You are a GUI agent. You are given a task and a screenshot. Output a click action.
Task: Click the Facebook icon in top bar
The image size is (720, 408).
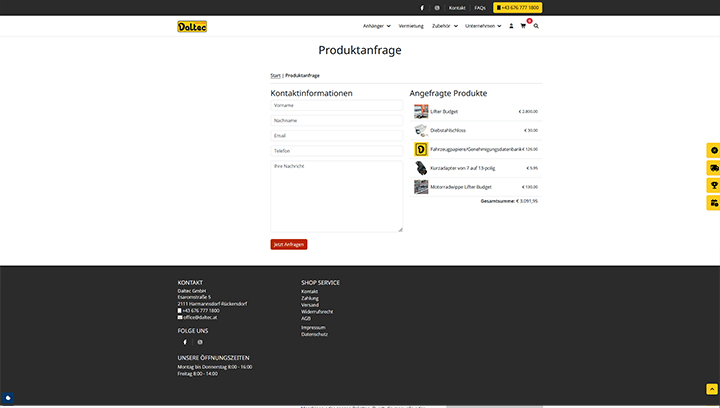[421, 7]
